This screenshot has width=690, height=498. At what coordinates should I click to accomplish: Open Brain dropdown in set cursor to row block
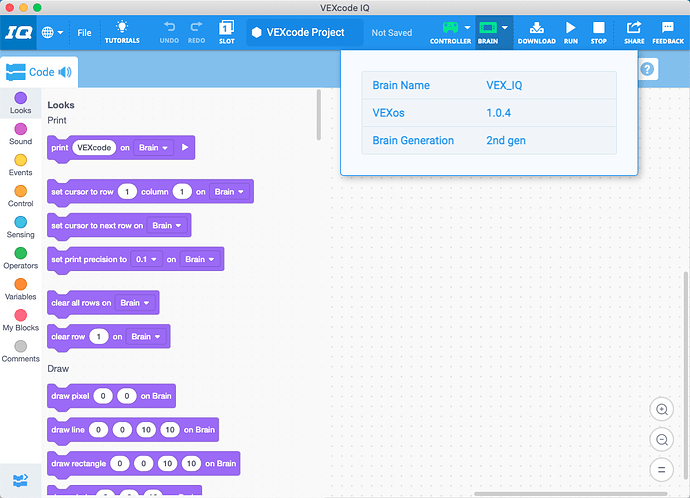click(x=229, y=192)
